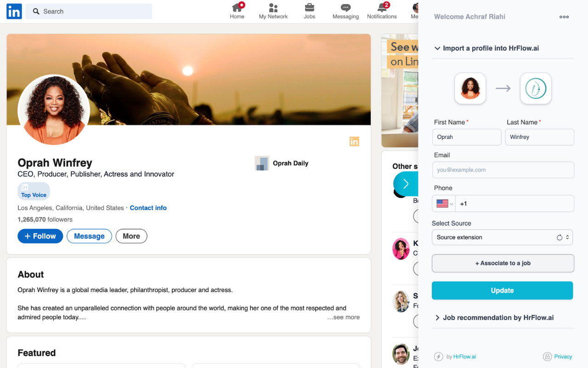Open the HrFlow.ai footer link
This screenshot has height=368, width=588.
point(464,356)
